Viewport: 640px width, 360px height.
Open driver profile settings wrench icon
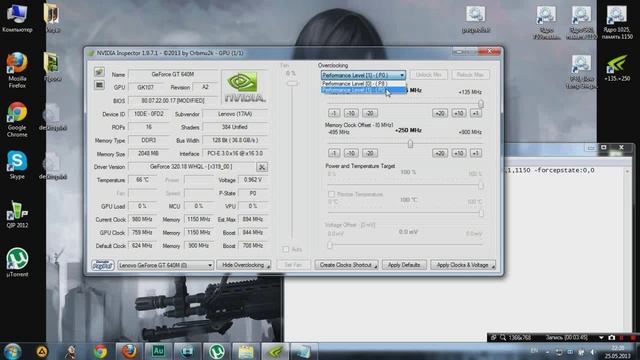click(262, 167)
